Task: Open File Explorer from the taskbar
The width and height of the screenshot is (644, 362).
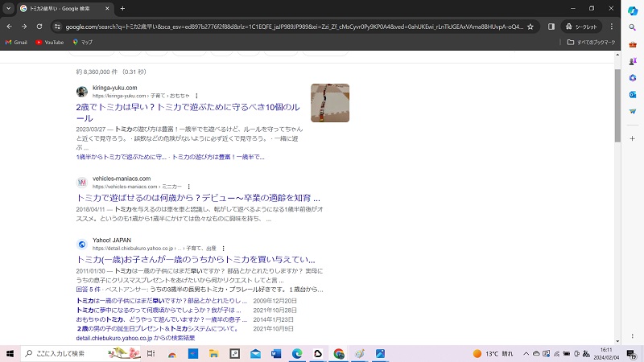Action: click(213, 353)
